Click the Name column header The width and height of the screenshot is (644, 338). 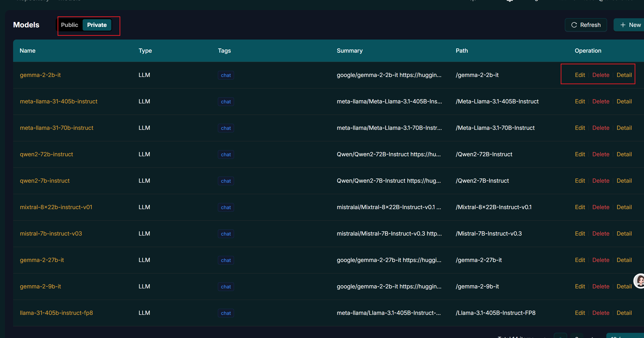point(28,51)
